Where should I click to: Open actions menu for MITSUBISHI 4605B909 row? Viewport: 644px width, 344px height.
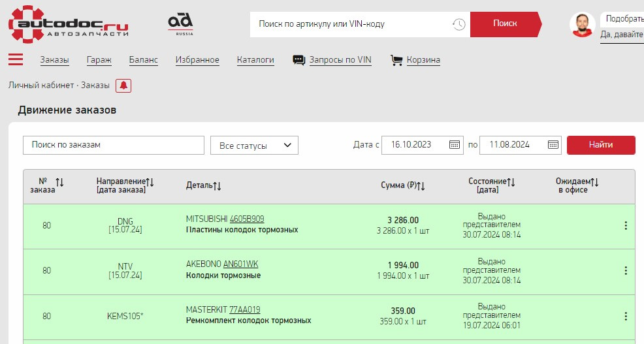(x=626, y=225)
